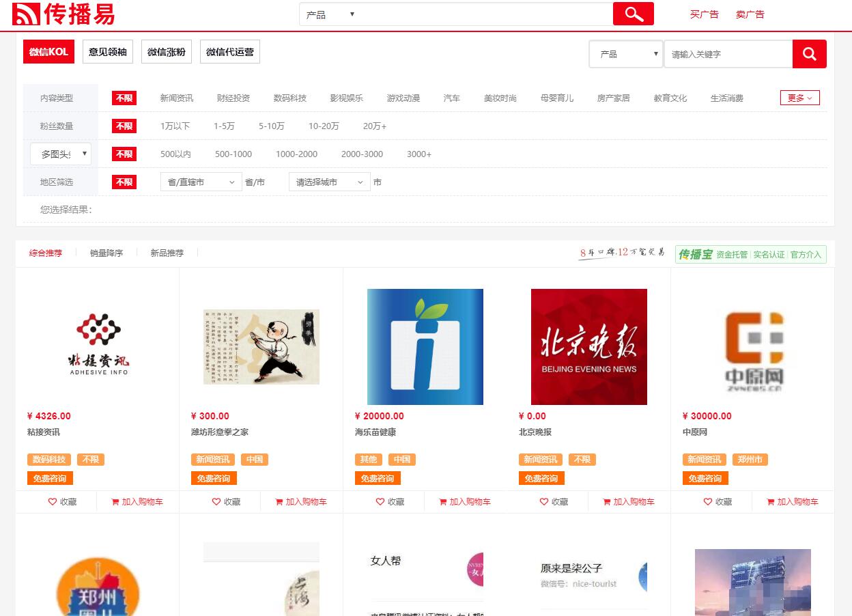Select 不限 for price range row

pos(124,154)
